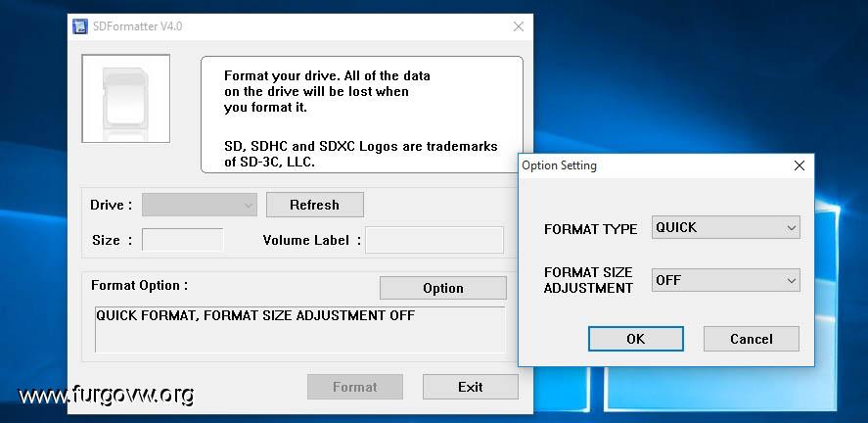Click the 'SD, SDHC and SDXC Logos' text
The width and height of the screenshot is (868, 423).
point(360,155)
